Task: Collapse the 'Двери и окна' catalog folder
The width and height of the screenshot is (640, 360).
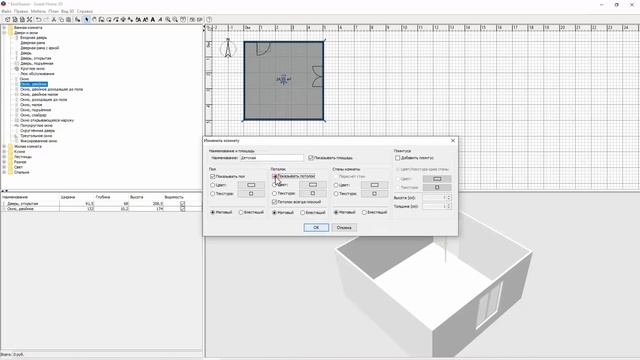Action: click(x=4, y=33)
